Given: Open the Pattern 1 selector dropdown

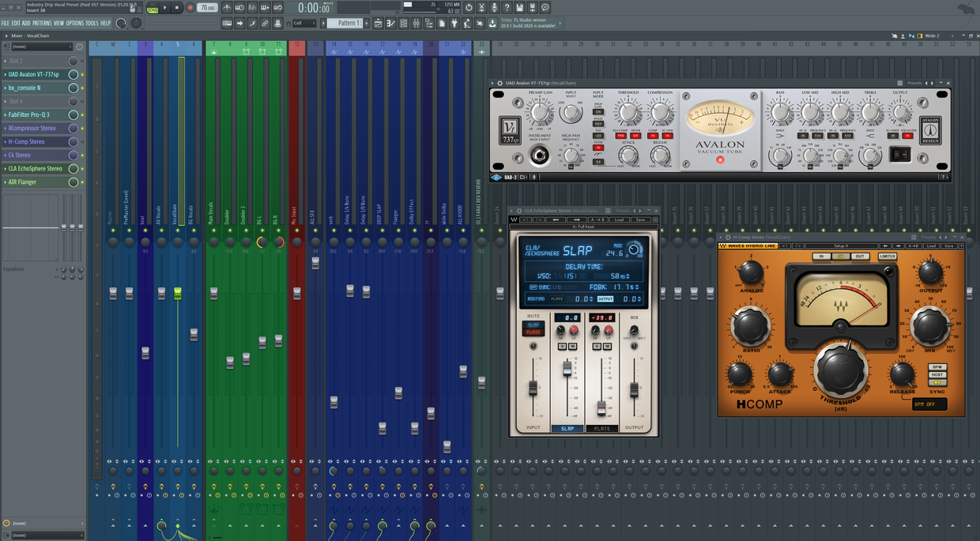Looking at the screenshot, I should coord(346,24).
